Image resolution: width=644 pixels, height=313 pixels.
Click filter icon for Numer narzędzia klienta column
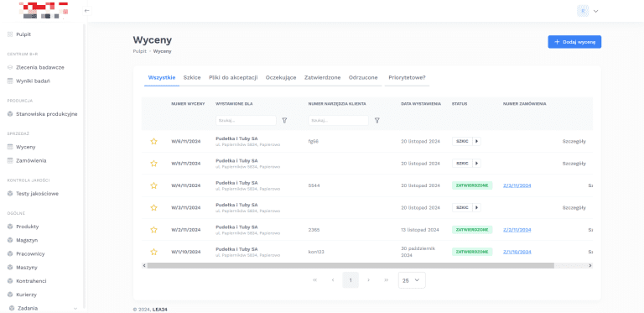pos(377,120)
